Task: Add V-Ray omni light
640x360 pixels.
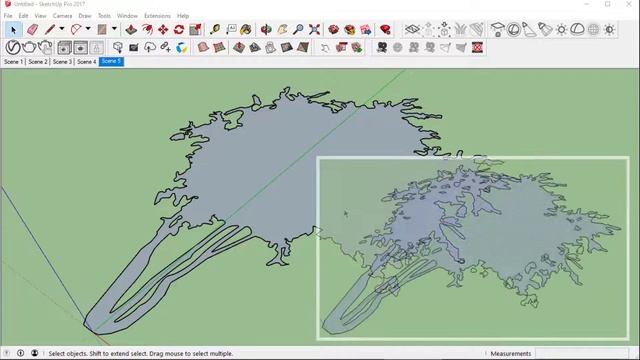Action: [562, 29]
